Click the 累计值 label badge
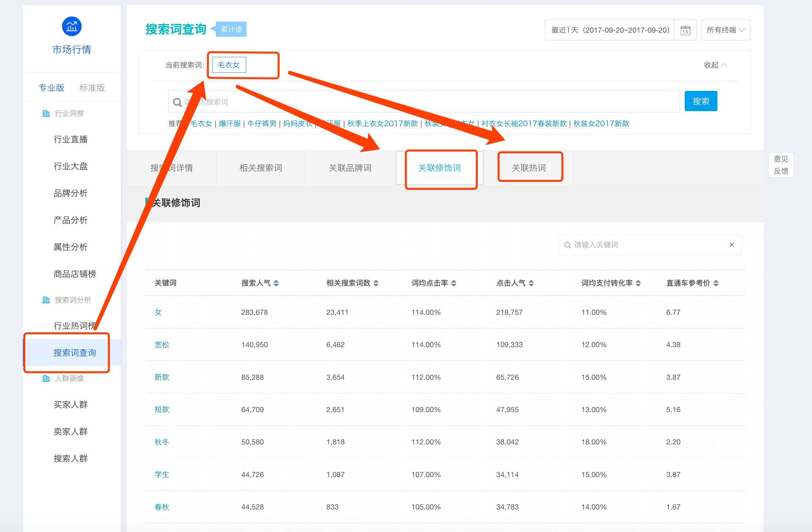The height and width of the screenshot is (532, 812). click(x=231, y=29)
